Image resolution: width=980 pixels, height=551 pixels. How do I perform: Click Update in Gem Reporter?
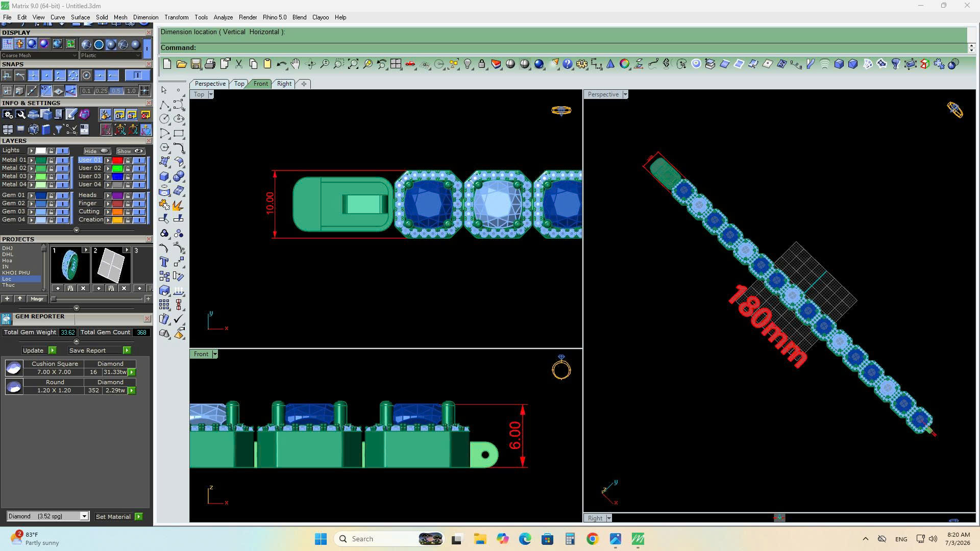click(39, 350)
